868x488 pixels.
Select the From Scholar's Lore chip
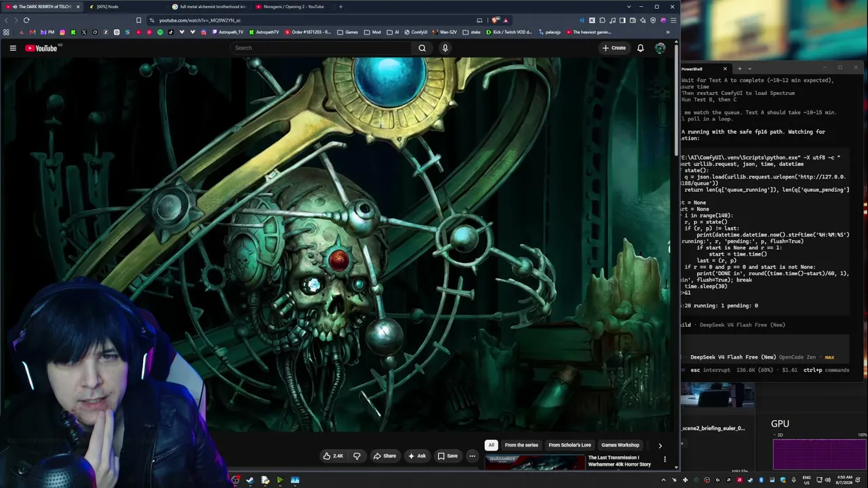pyautogui.click(x=570, y=445)
